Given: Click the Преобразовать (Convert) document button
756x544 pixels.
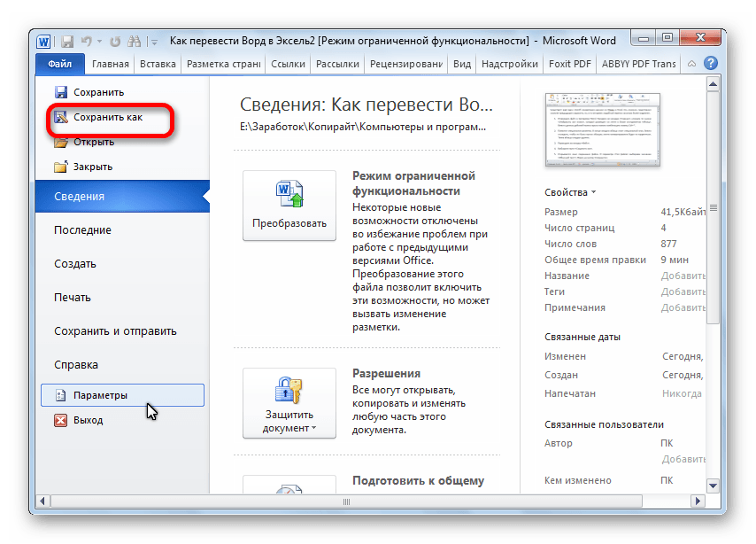Looking at the screenshot, I should click(x=289, y=205).
